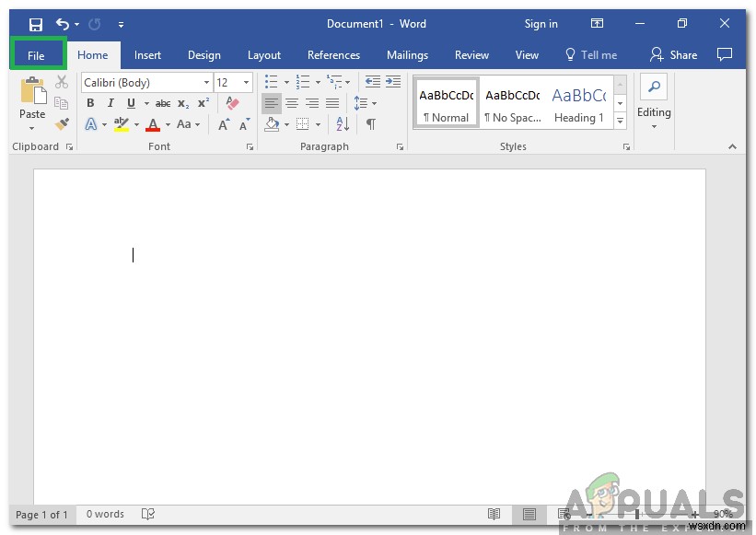The image size is (756, 535).
Task: Open the File tab
Action: 36,55
